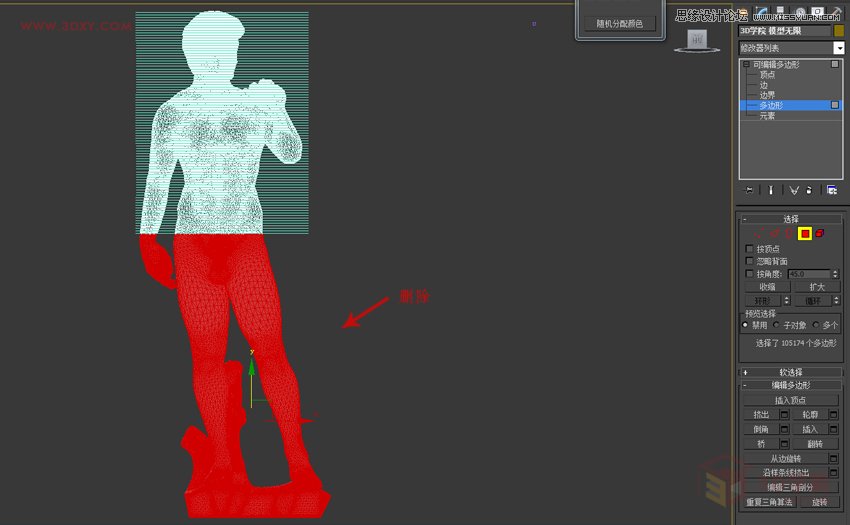Open the Display command panel tab
This screenshot has width=850, height=525.
tap(817, 11)
